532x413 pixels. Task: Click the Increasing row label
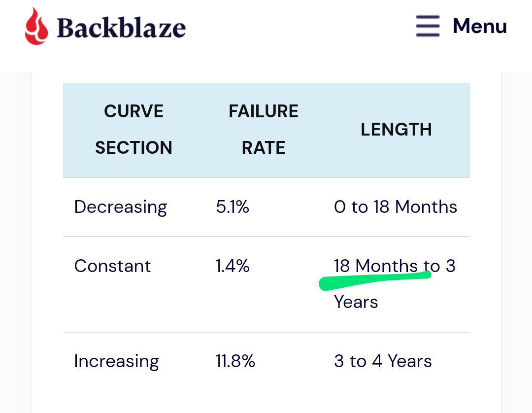(116, 361)
